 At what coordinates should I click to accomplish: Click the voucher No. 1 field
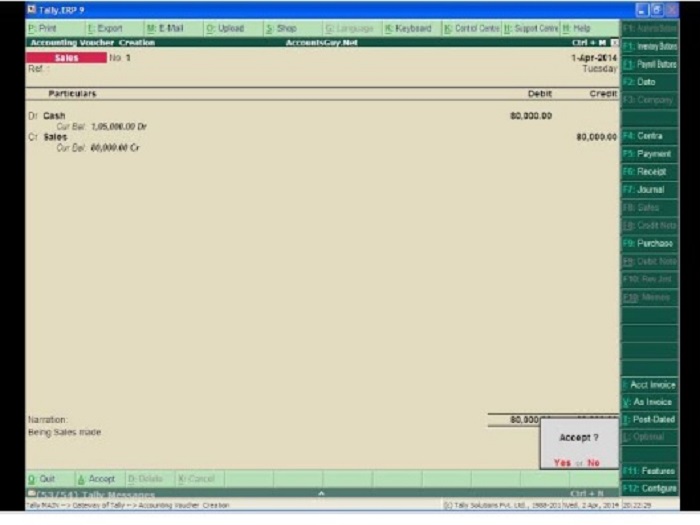[x=120, y=58]
